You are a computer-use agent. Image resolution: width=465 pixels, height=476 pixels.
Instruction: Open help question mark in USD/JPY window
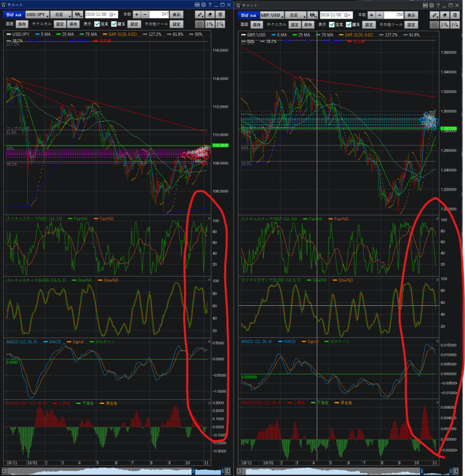tap(210, 5)
